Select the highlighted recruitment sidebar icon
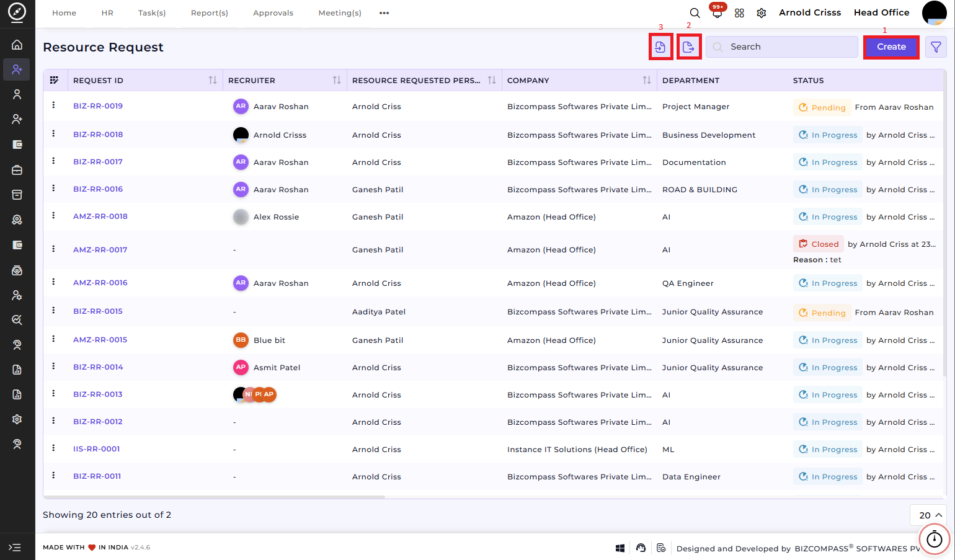The image size is (955, 560). click(x=17, y=69)
